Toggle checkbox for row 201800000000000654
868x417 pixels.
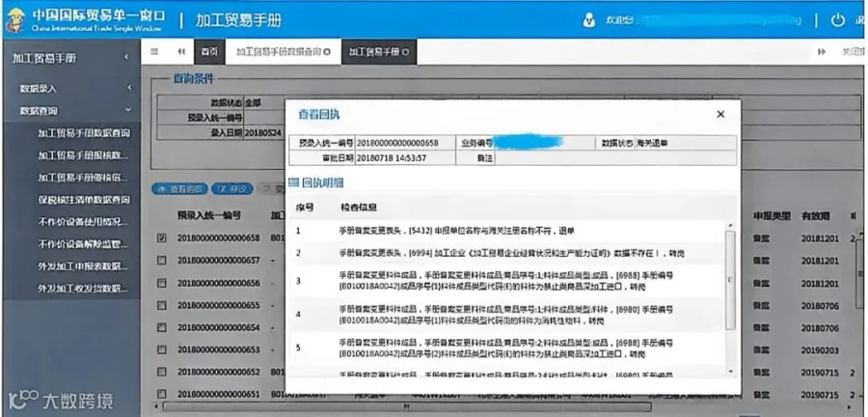(162, 327)
